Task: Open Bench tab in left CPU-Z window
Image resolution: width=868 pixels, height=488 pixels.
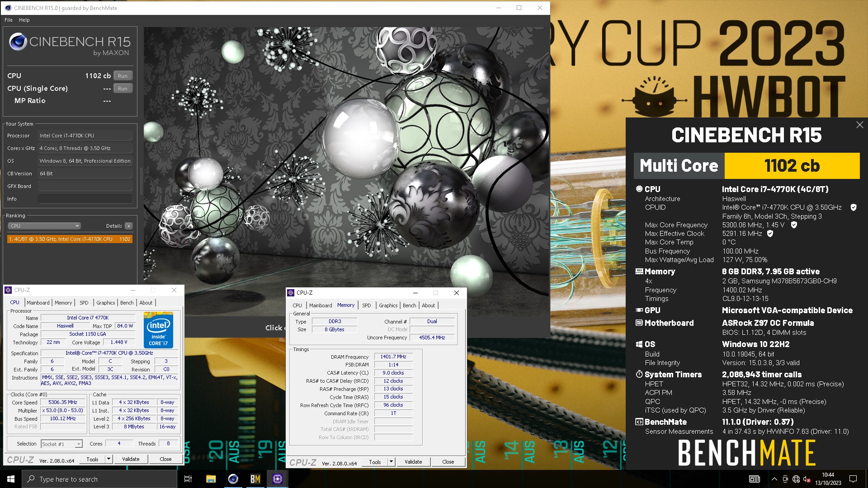Action: point(127,303)
